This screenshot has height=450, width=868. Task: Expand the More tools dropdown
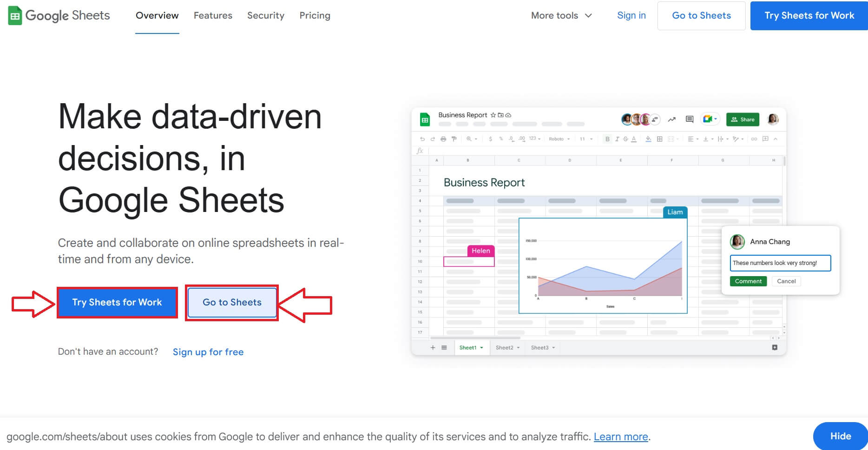(x=562, y=15)
